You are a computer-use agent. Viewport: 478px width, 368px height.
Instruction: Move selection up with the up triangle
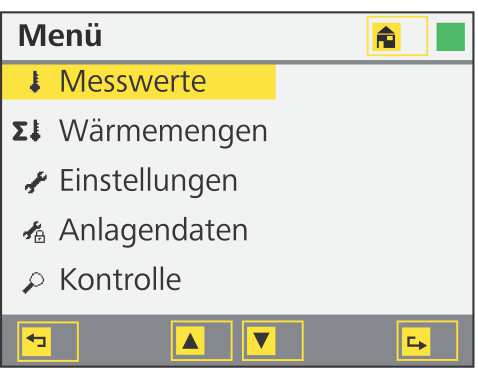coord(190,341)
